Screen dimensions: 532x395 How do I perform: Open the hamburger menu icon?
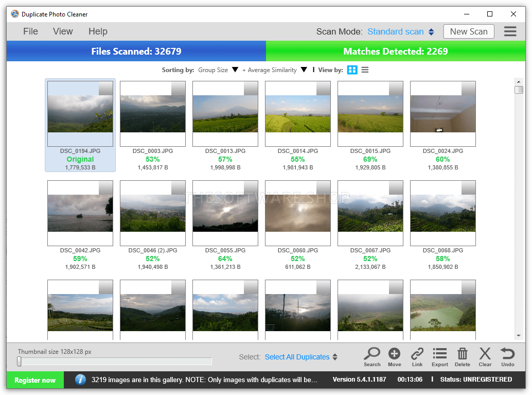point(510,31)
